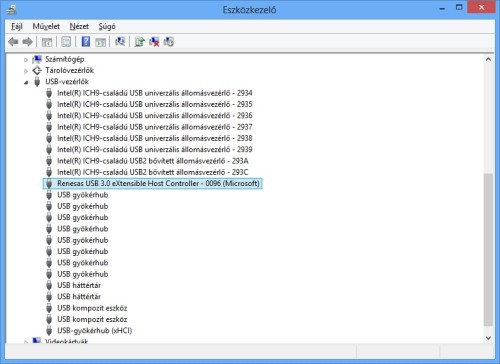500x364 pixels.
Task: Select the Intel ICH9 USB controller ending 2938
Action: click(x=155, y=138)
